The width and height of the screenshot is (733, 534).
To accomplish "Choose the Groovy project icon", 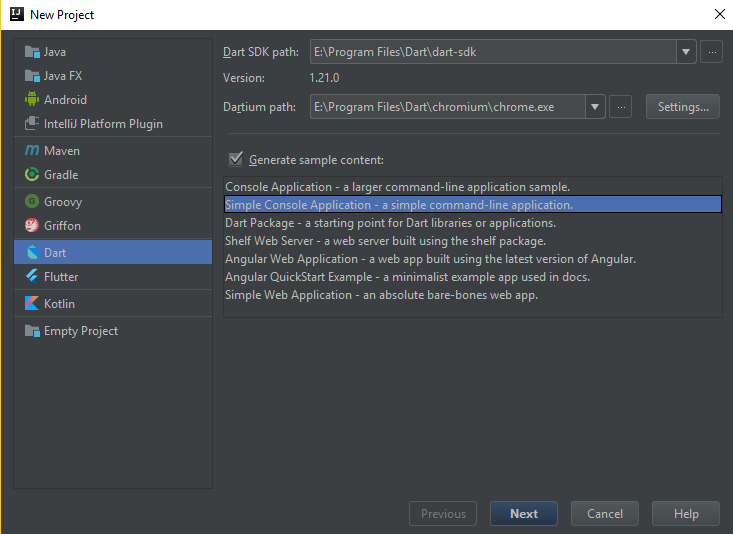I will 32,201.
